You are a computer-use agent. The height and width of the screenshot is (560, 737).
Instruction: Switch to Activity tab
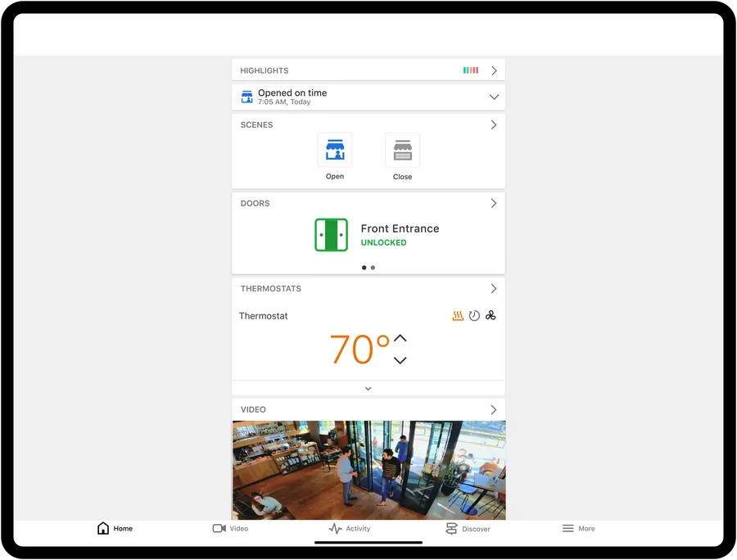click(x=349, y=529)
